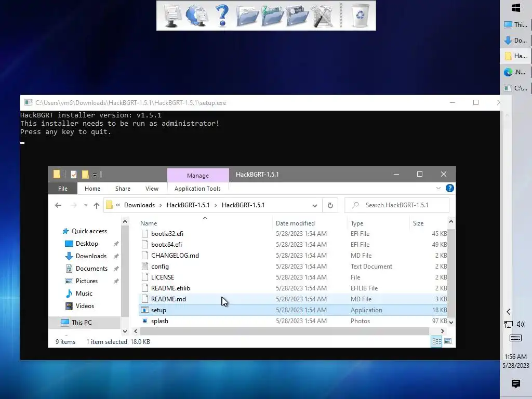Screen dimensions: 532x399
Task: Show hidden tray icons chevron
Action: click(x=508, y=312)
